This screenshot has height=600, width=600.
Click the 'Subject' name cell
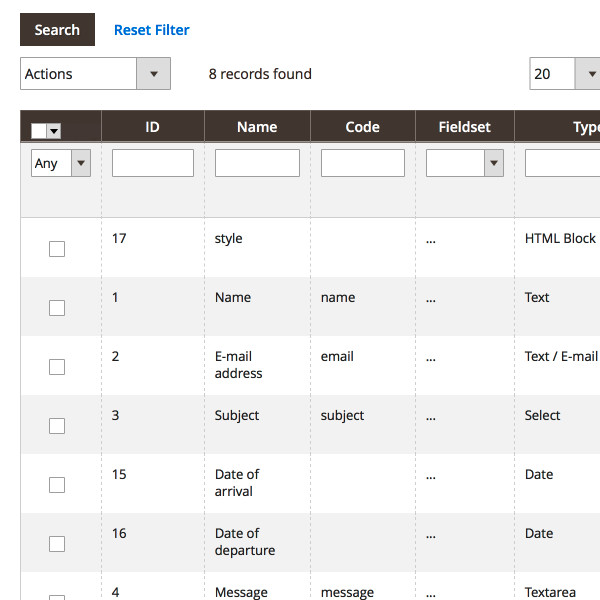(237, 416)
